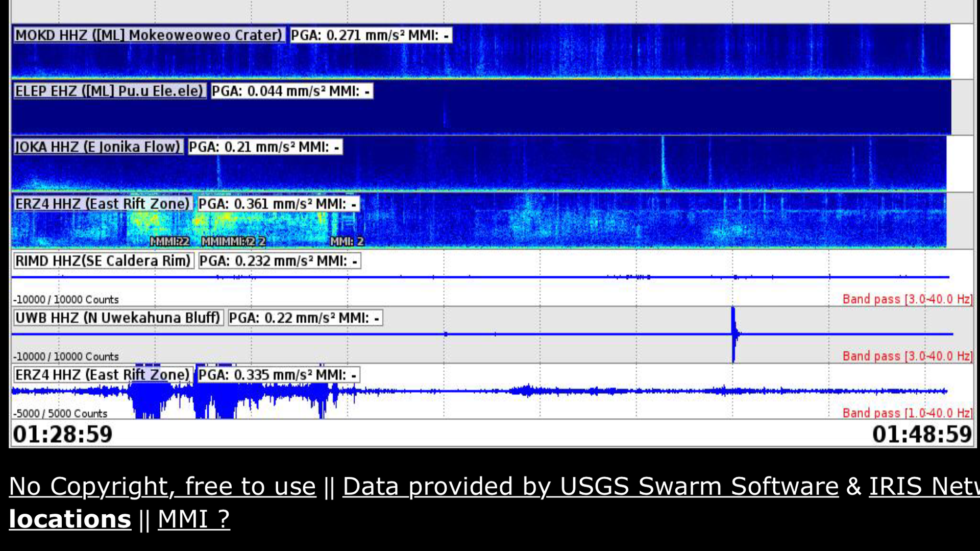Click the RIMD HHZ SE Caldera Rim label
This screenshot has height=551, width=980.
[x=103, y=261]
